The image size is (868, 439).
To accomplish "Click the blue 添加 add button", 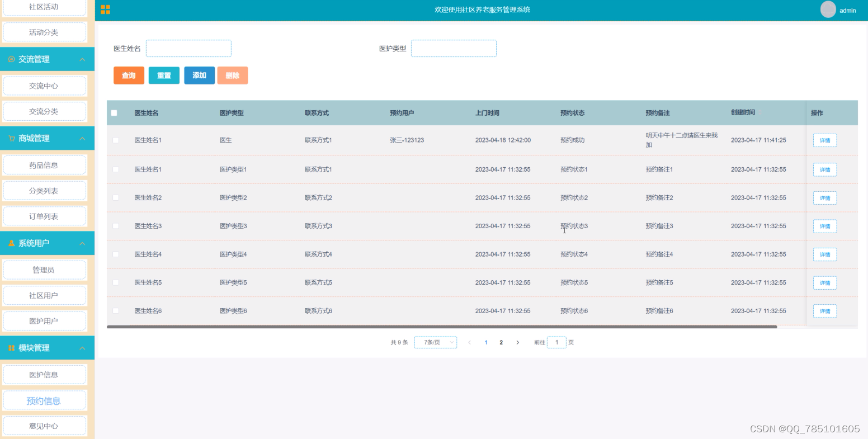I will [199, 75].
